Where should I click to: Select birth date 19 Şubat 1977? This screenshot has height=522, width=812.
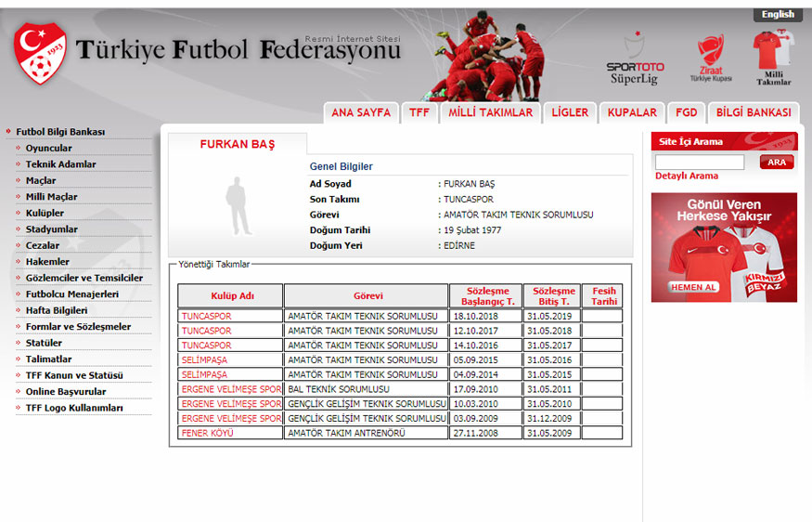[x=472, y=230]
